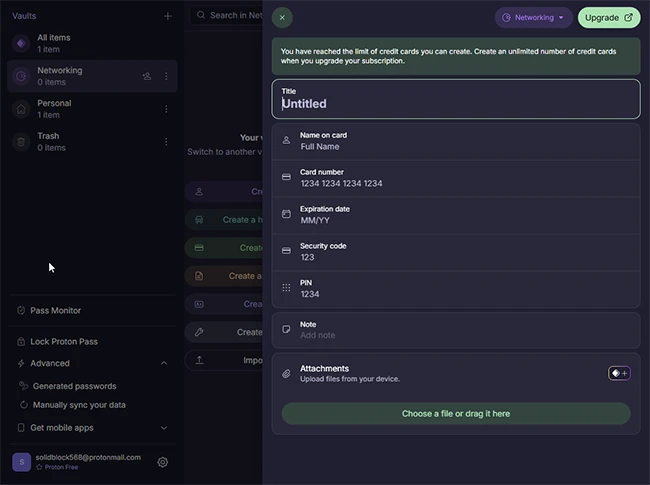Screen dimensions: 650x485
Task: Collapse the Advanced section
Action: (x=164, y=363)
